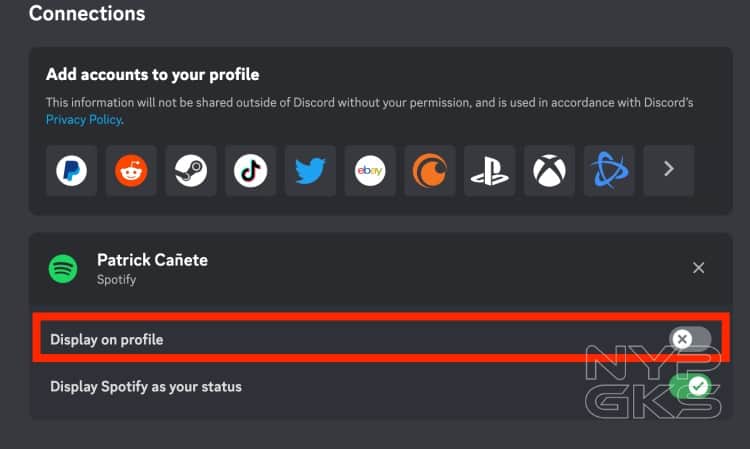Add Xbox account connection
This screenshot has width=750, height=449.
[x=550, y=171]
